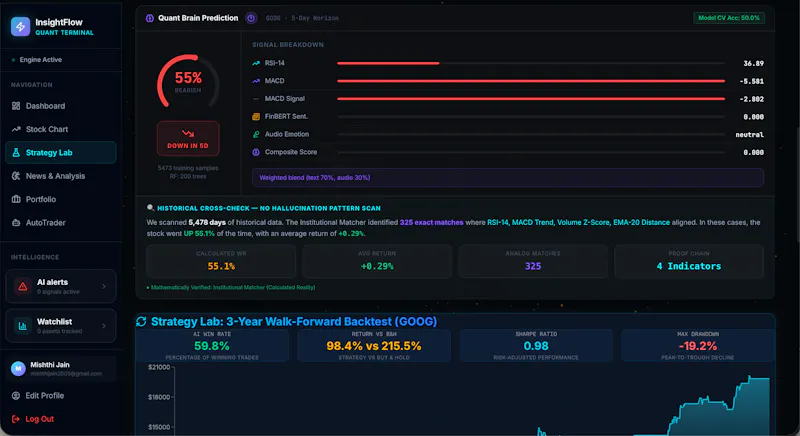Open the AI alerts card
This screenshot has width=800, height=436.
point(61,286)
